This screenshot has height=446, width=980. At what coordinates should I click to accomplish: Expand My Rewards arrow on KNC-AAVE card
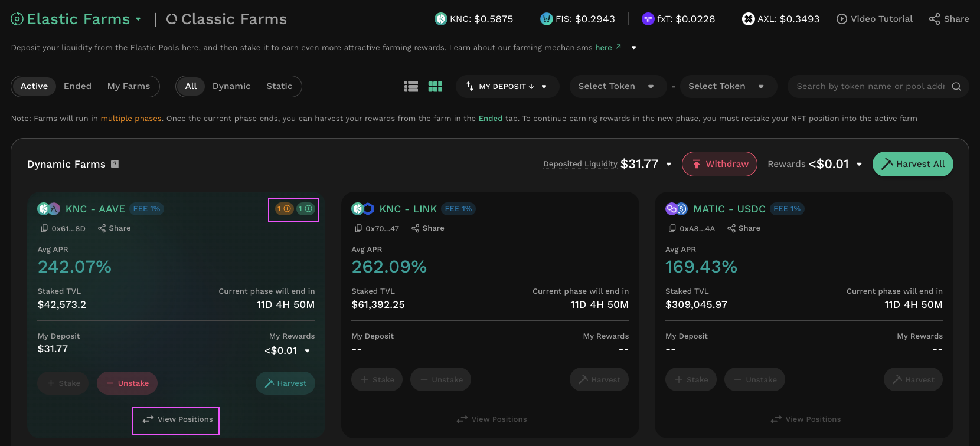coord(307,351)
